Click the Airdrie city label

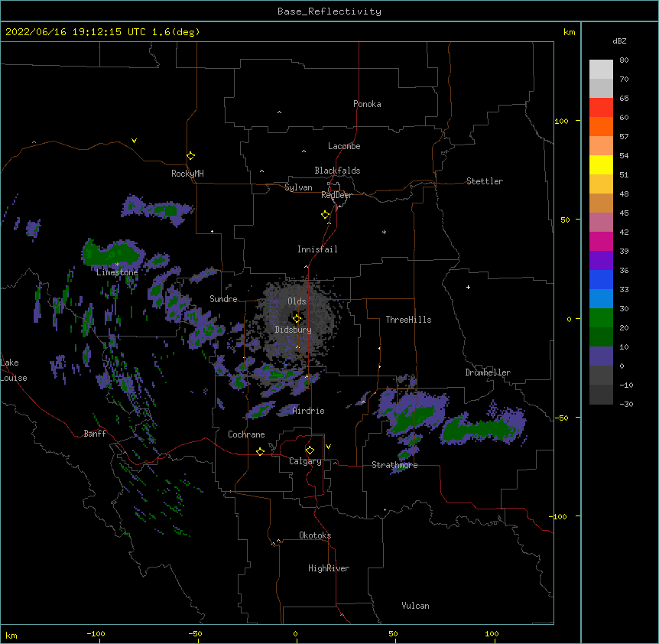pos(308,411)
